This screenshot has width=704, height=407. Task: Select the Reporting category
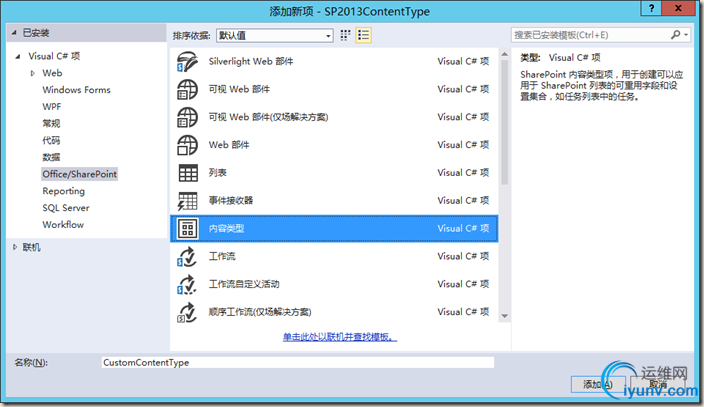click(x=64, y=191)
